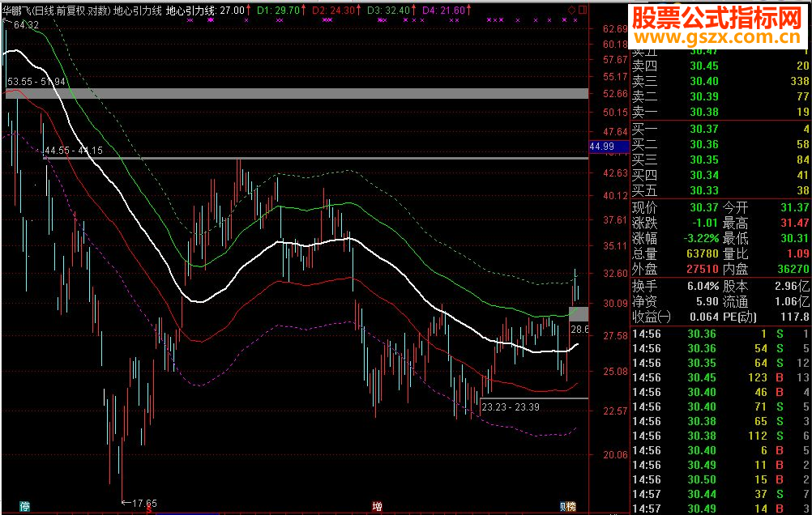Click the 53.55 - 51.94 resistance zone label
Screen dimensions: 812x515
36,82
